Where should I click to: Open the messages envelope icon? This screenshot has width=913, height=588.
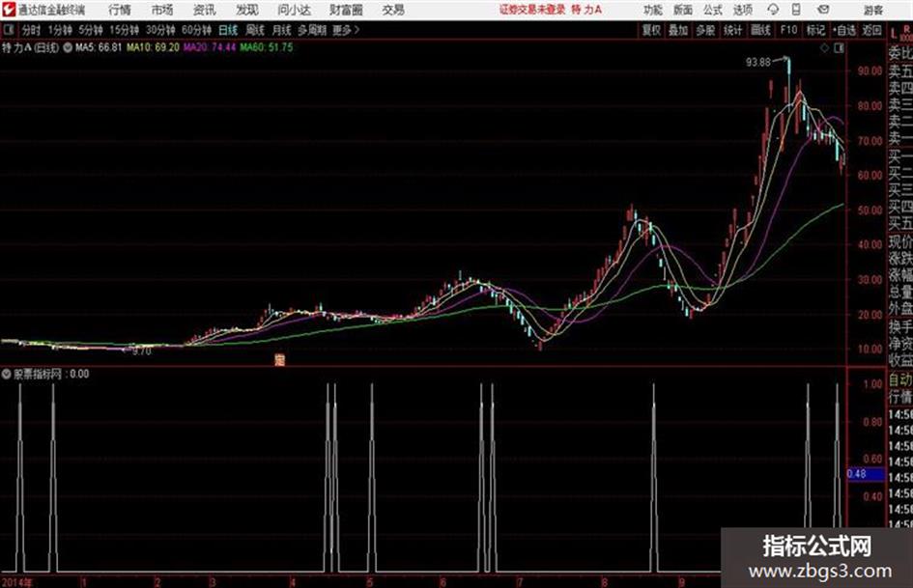click(823, 10)
